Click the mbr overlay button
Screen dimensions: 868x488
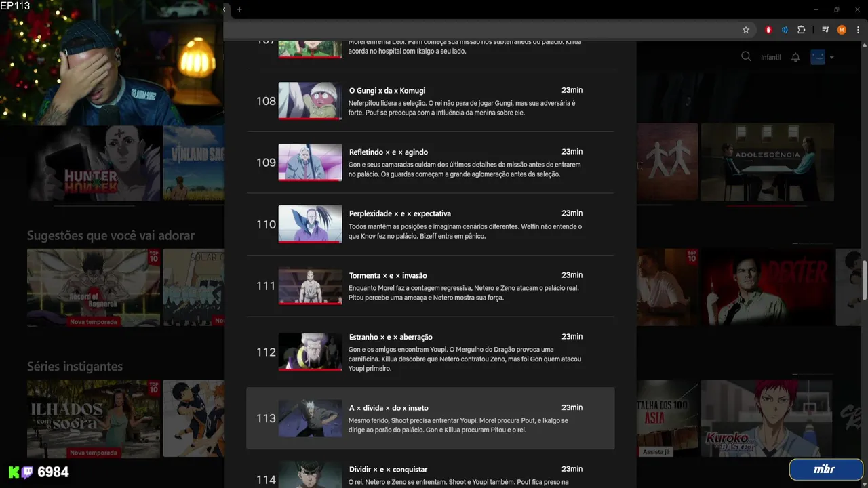click(x=826, y=469)
